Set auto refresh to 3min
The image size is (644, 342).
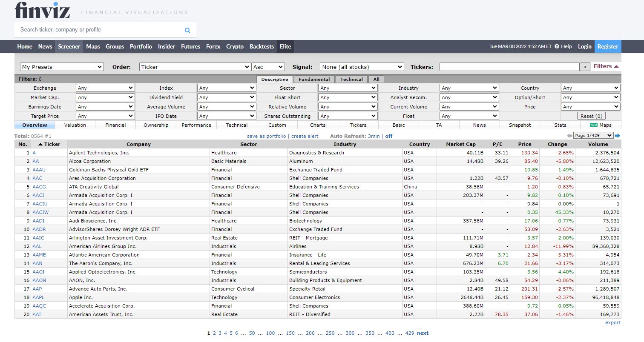tap(374, 136)
